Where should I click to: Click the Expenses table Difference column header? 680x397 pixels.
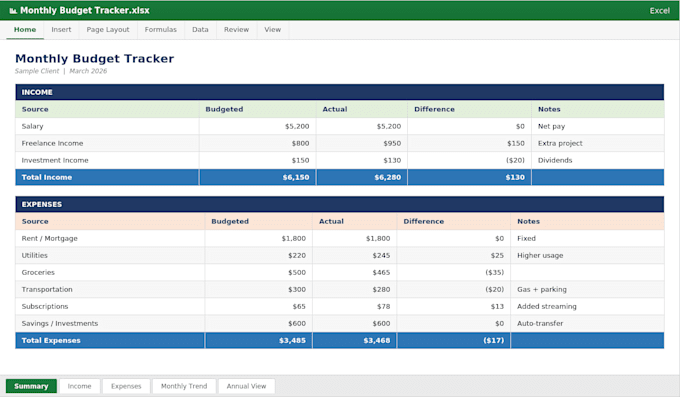(454, 221)
